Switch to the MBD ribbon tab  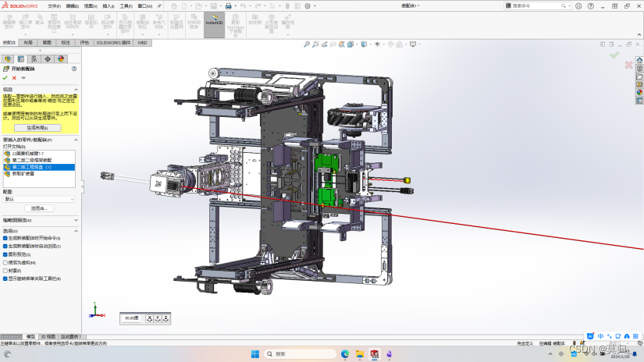(143, 43)
